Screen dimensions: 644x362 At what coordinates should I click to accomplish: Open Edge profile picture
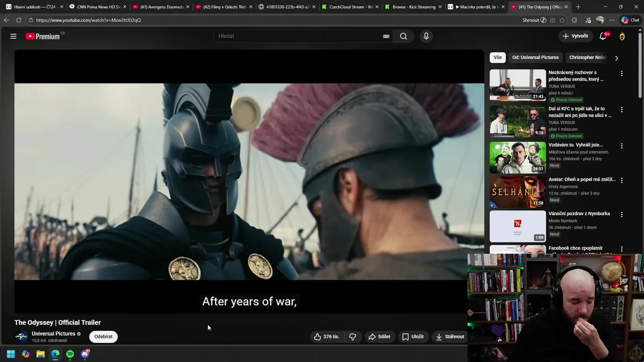click(x=600, y=20)
